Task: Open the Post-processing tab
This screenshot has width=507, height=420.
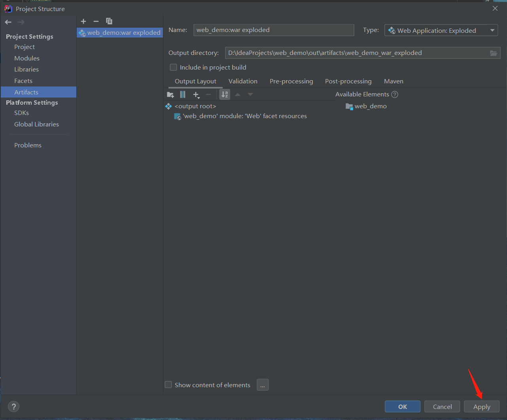Action: (348, 81)
